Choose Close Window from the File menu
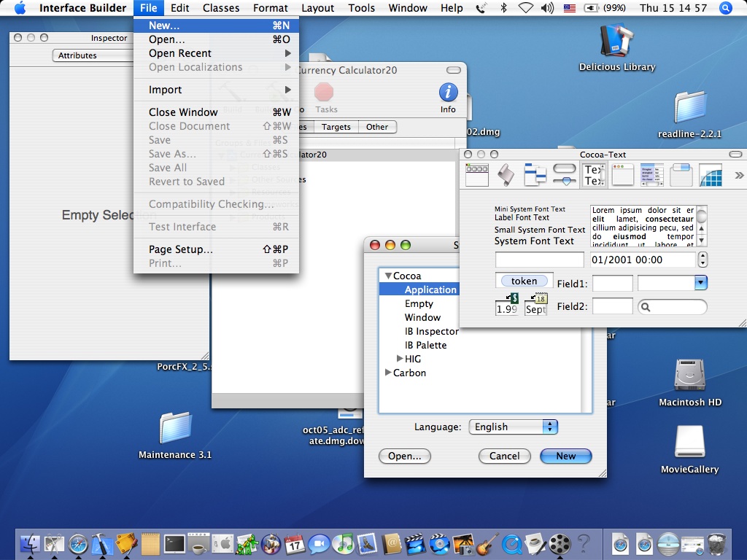The height and width of the screenshot is (560, 747). (216, 112)
